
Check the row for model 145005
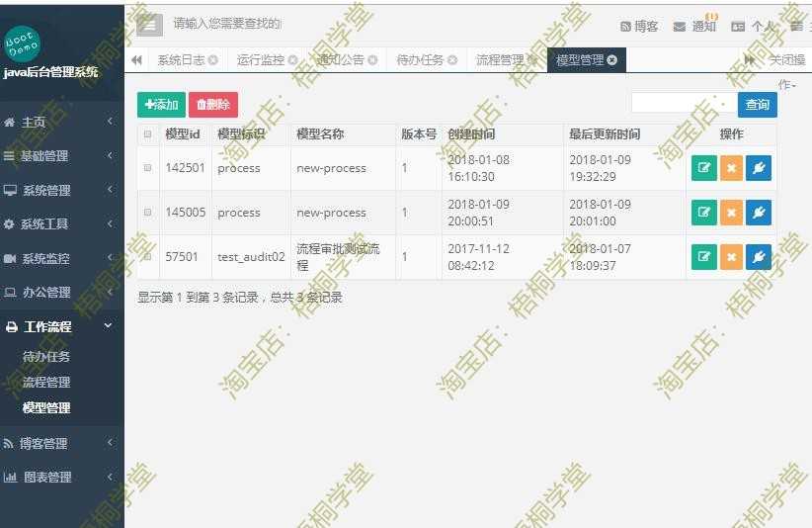coord(147,213)
